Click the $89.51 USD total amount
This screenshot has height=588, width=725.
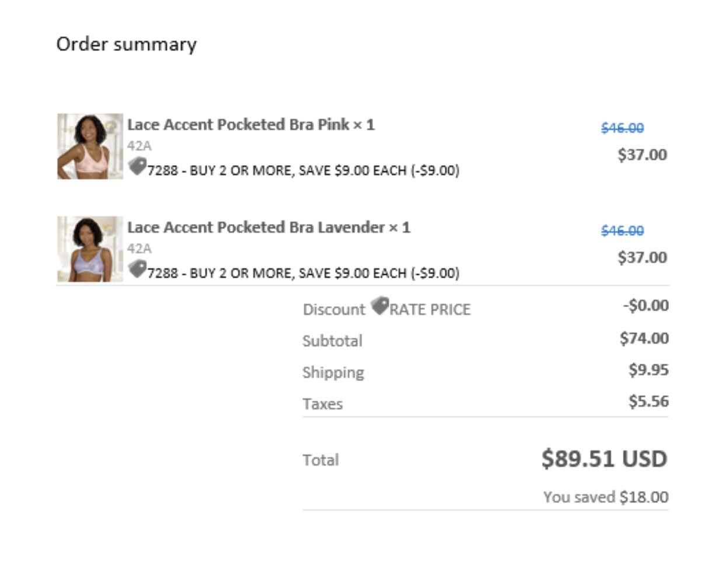click(x=604, y=459)
